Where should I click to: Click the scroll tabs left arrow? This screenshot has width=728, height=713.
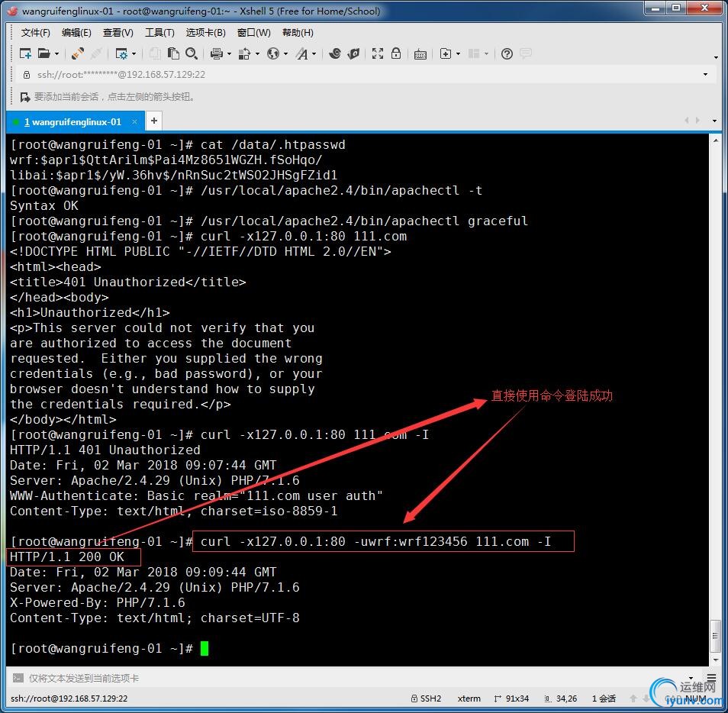tap(686, 121)
